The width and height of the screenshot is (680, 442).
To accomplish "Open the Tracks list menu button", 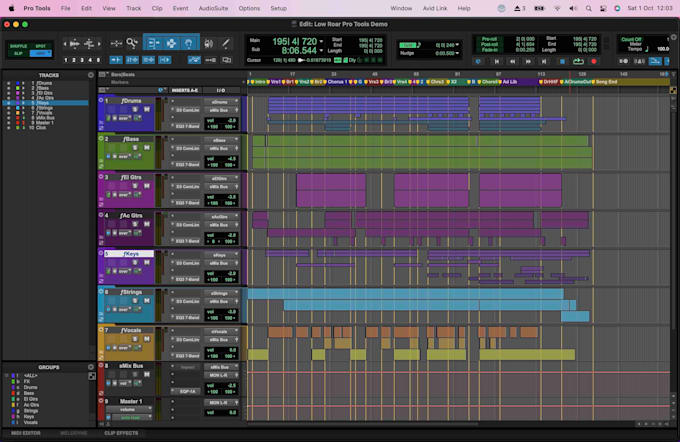I will coord(91,75).
